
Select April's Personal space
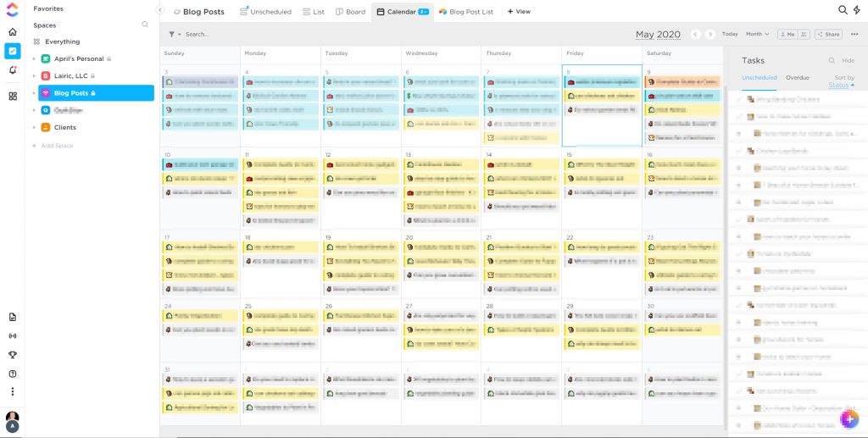[x=79, y=58]
